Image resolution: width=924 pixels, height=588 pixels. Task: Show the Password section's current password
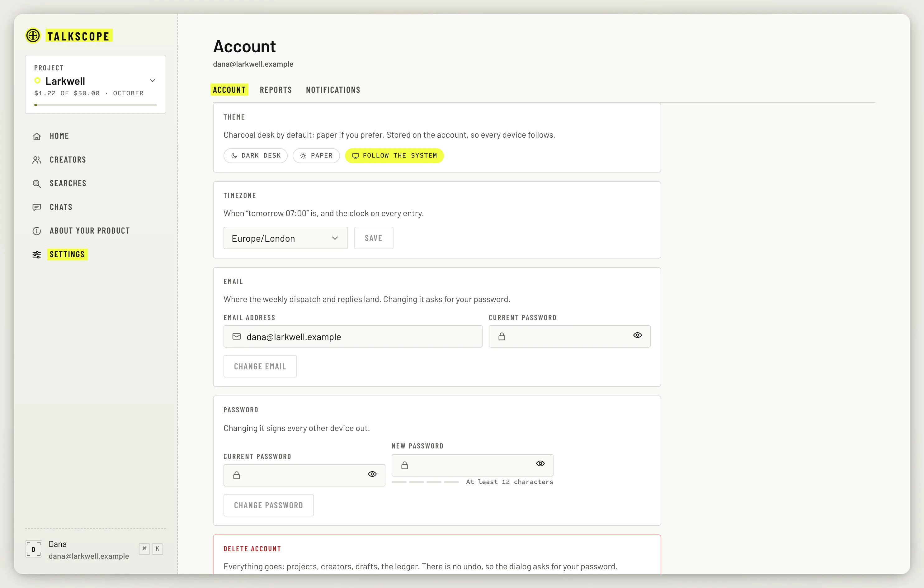coord(372,474)
